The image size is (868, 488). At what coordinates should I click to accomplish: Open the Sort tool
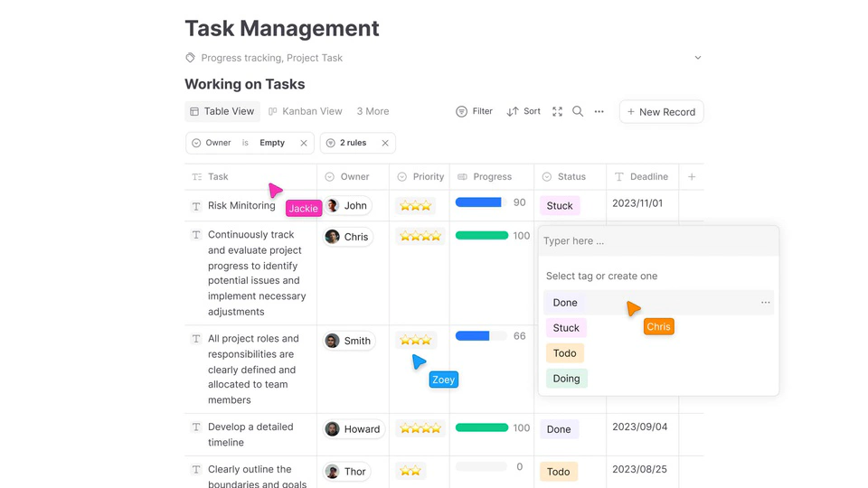pos(524,112)
